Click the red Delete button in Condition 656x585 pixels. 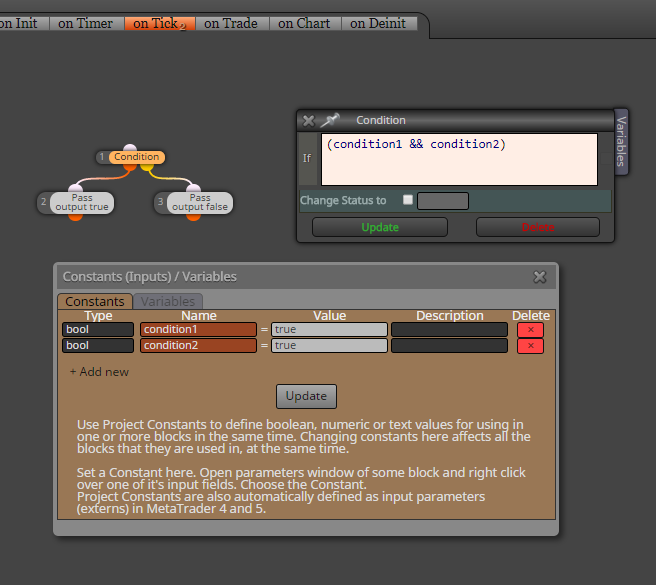538,227
